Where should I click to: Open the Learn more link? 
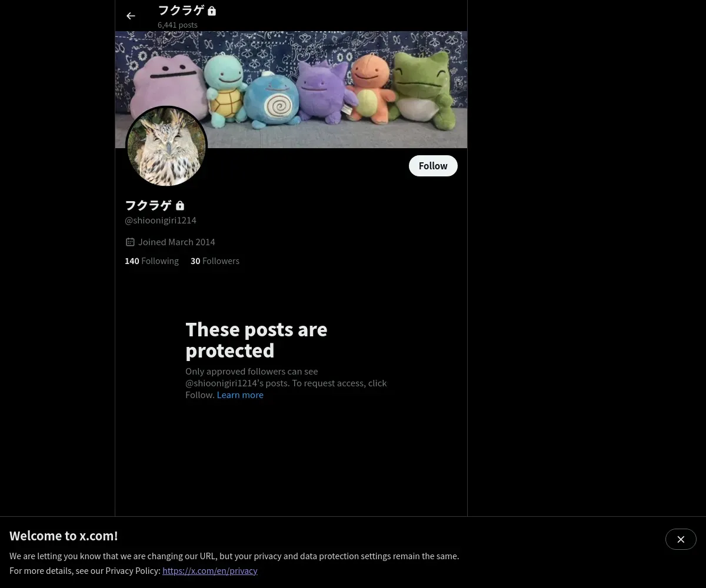[x=240, y=395]
